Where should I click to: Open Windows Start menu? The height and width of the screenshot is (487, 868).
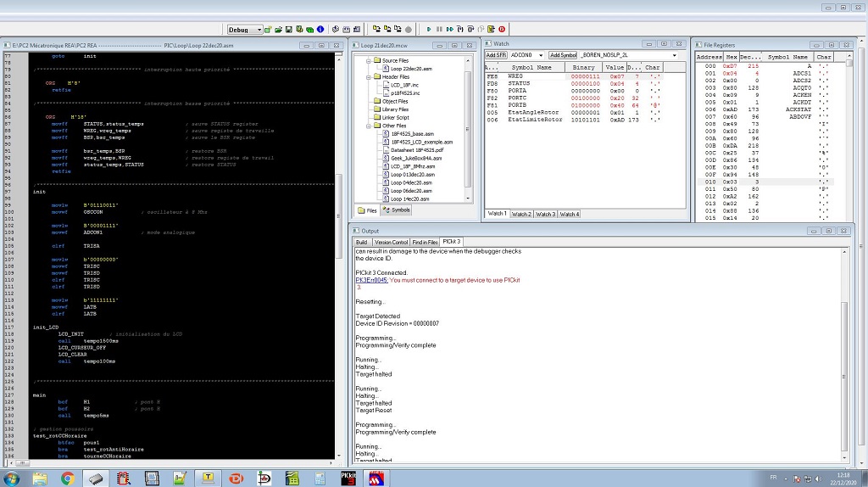point(11,479)
